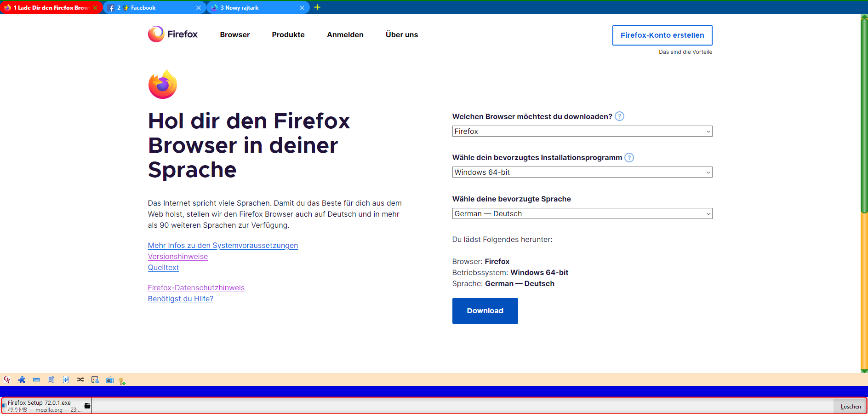Open the Anmelden navigation item
The width and height of the screenshot is (868, 414).
345,35
